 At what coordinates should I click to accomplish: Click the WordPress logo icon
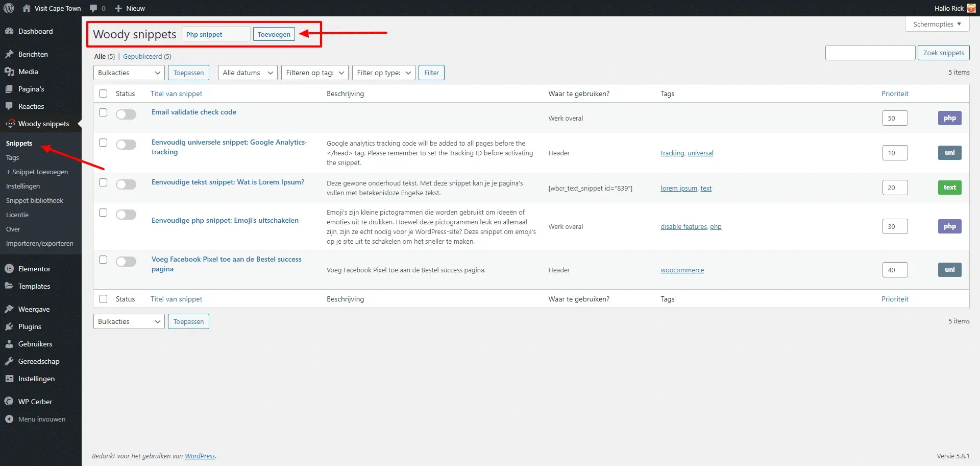click(x=9, y=8)
